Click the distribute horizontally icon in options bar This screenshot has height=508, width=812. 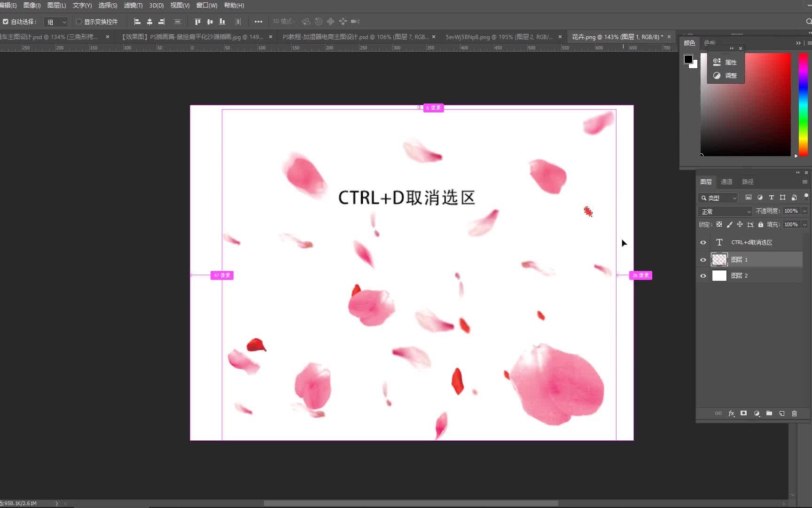click(178, 22)
